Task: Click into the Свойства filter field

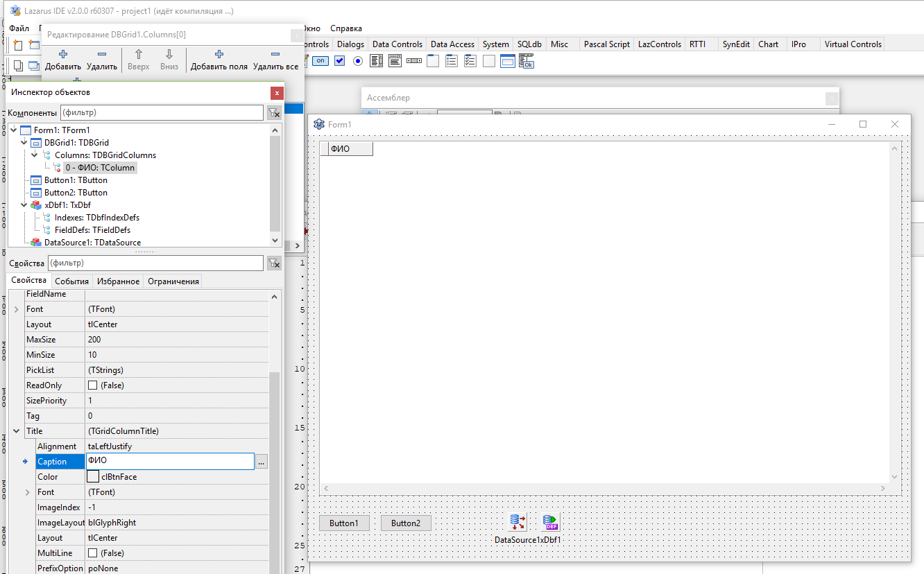Action: coord(155,263)
